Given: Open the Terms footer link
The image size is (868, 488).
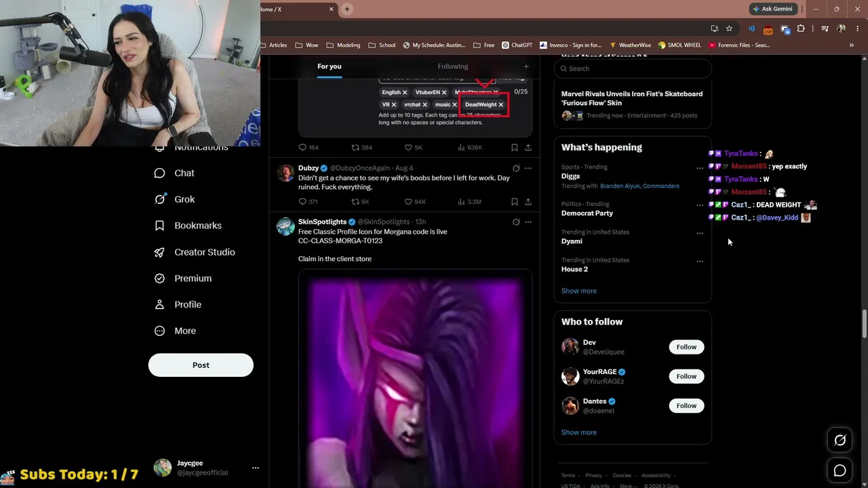Looking at the screenshot, I should pos(568,476).
